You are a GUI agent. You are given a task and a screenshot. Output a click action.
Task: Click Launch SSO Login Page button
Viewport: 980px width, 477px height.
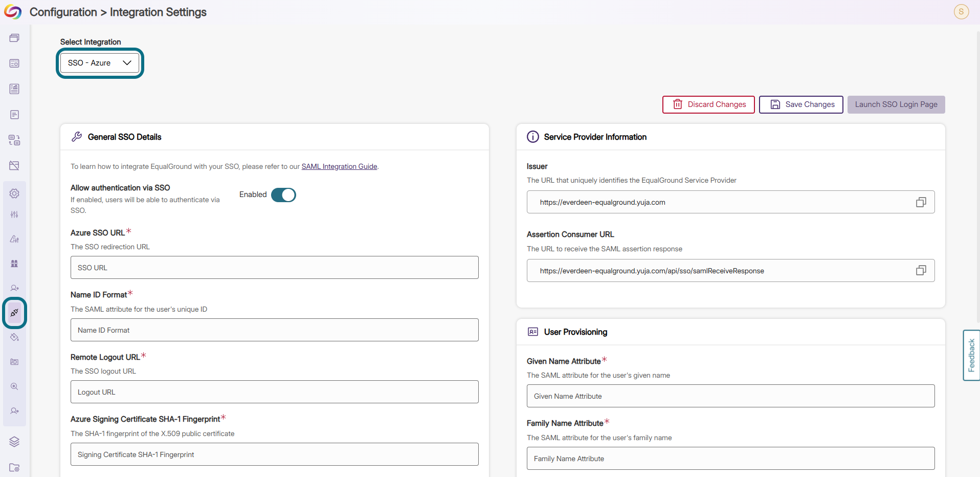[896, 104]
